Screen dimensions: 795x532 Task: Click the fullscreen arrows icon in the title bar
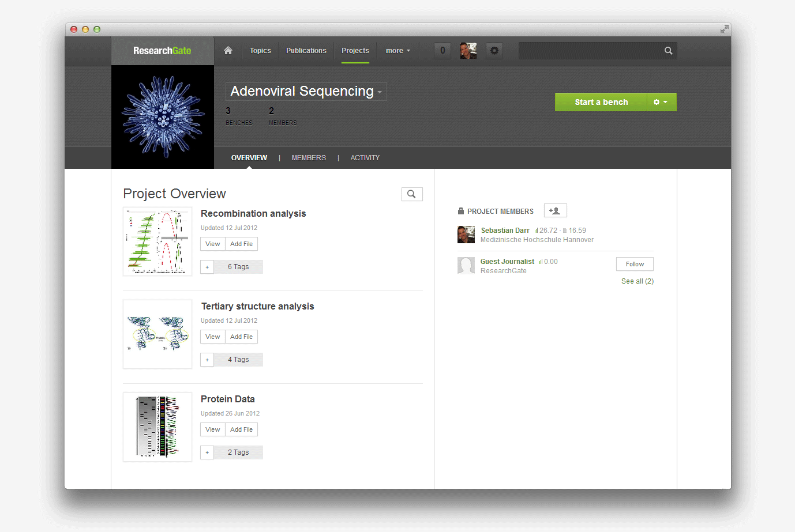724,29
